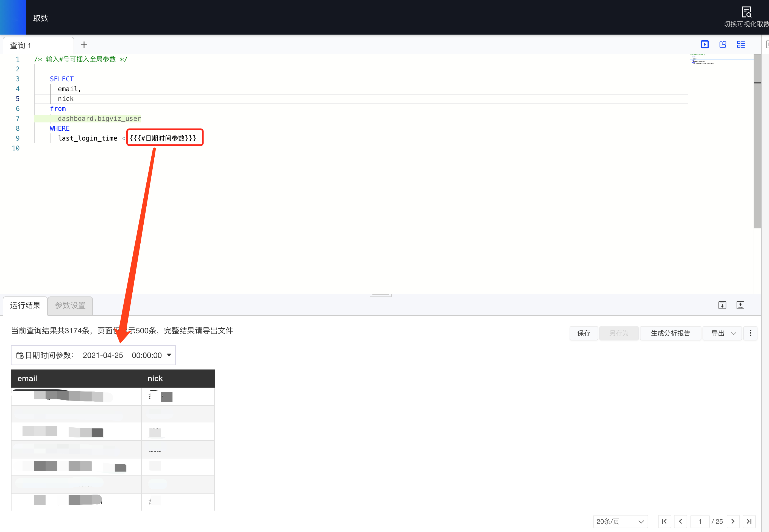Go to the next results page
Image resolution: width=769 pixels, height=532 pixels.
coord(733,521)
